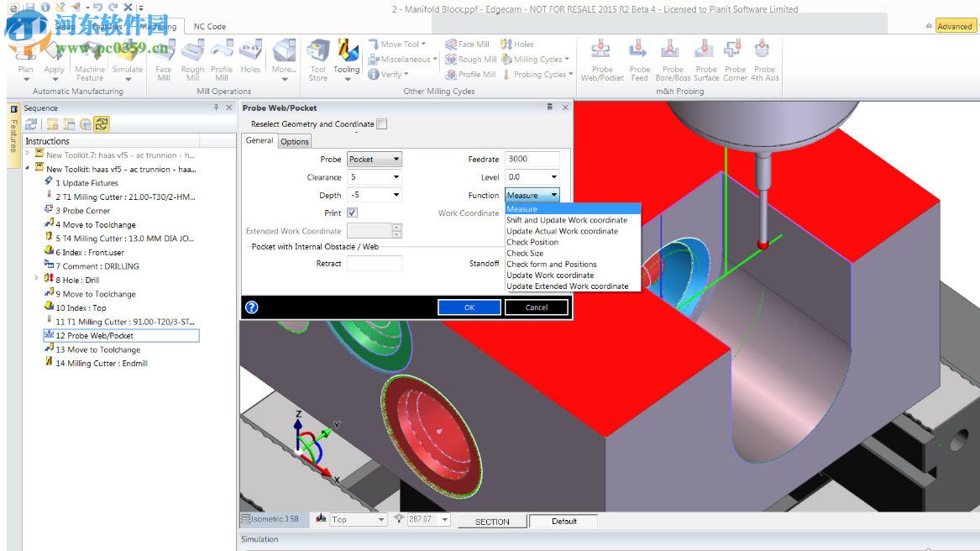Choose Update Extended Work coordinate
Screen dimensions: 980x551
coord(568,286)
